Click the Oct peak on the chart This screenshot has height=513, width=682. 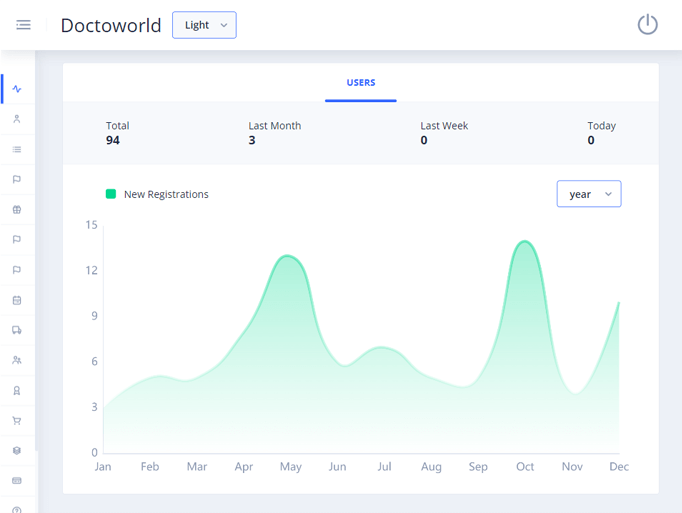[524, 242]
